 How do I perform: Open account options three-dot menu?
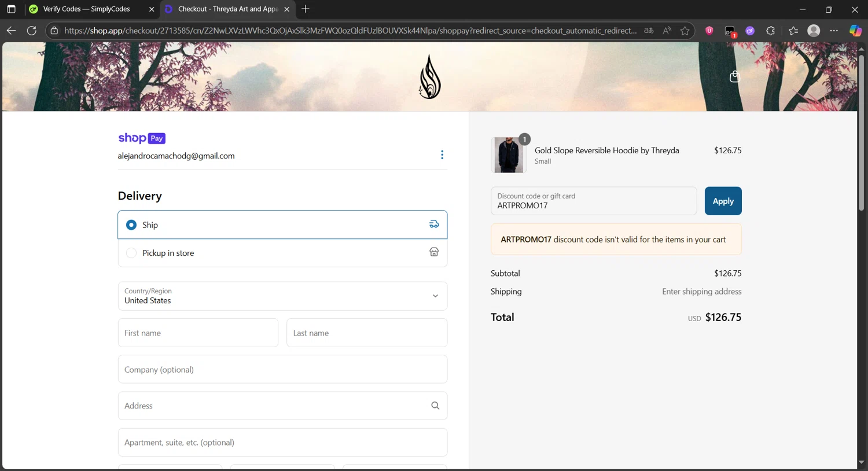coord(442,155)
